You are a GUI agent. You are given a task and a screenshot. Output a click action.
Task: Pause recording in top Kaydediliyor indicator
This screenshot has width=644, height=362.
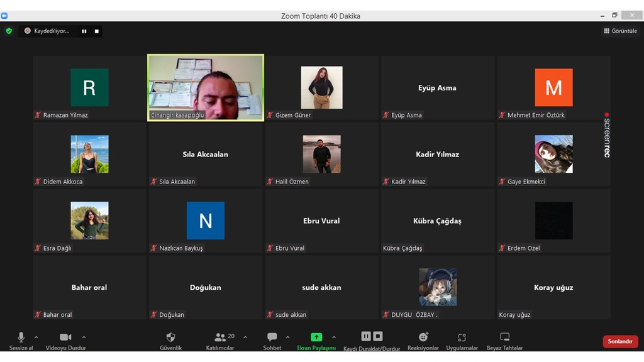[84, 31]
